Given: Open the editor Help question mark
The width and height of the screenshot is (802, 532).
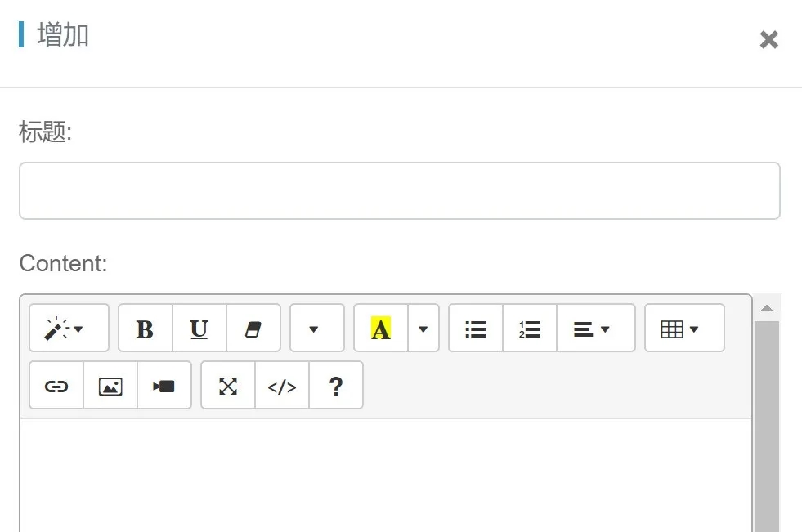Looking at the screenshot, I should [x=335, y=386].
